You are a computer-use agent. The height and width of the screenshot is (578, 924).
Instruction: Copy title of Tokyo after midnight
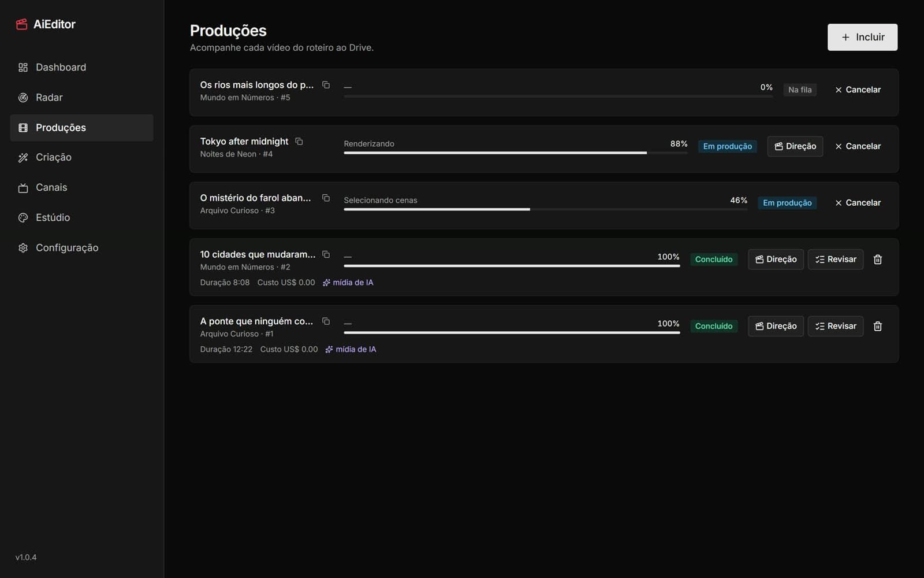click(x=299, y=142)
